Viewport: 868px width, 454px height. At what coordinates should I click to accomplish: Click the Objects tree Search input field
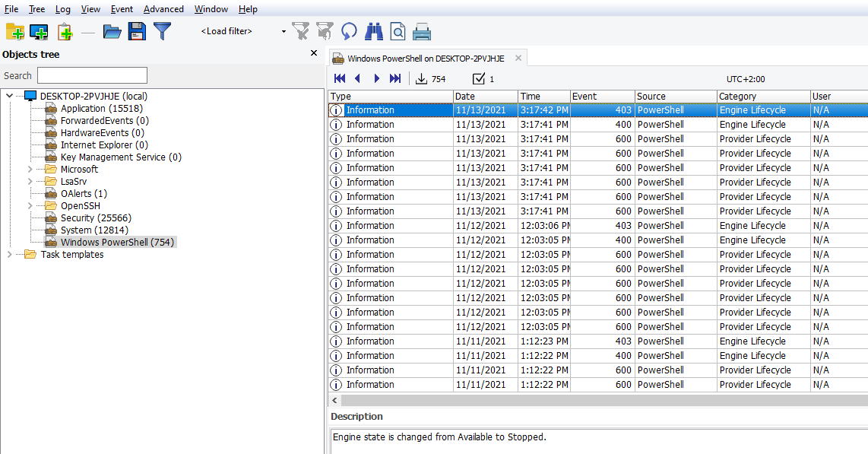tap(92, 75)
